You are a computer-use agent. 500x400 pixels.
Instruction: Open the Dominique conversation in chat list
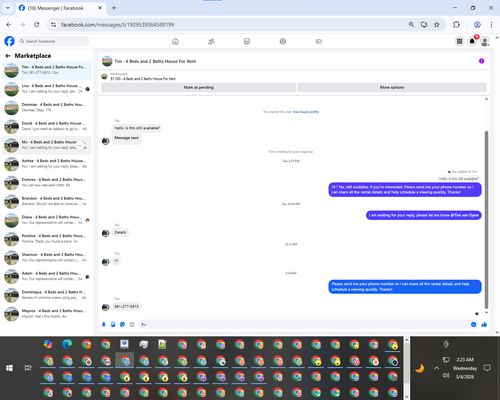pyautogui.click(x=47, y=295)
